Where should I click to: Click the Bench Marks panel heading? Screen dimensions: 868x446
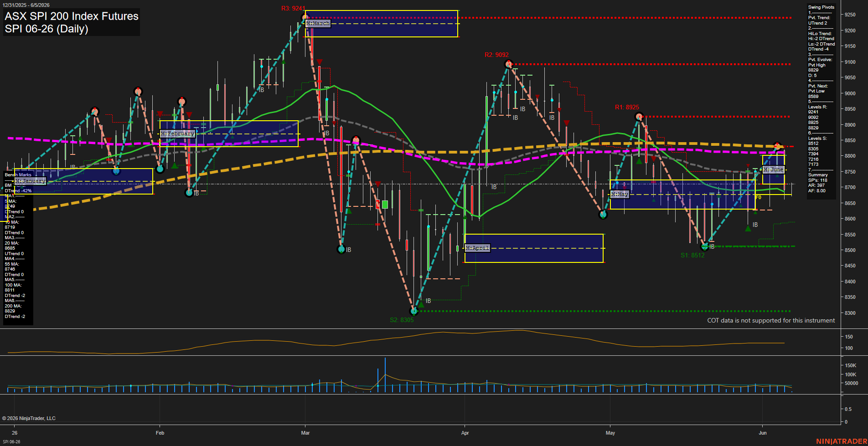18,175
